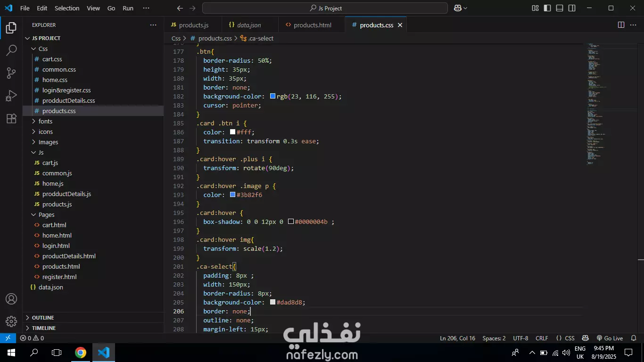Open Google Chrome from the taskbar
The image size is (644, 362).
coord(81,353)
